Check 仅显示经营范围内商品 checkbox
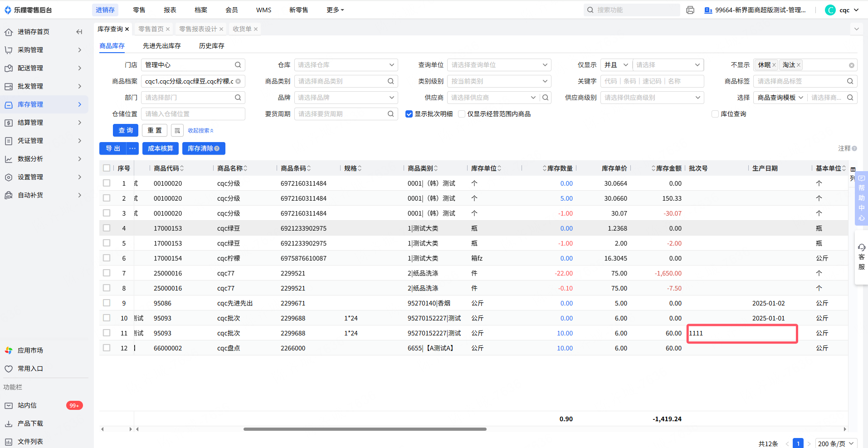This screenshot has width=868, height=448. point(462,114)
